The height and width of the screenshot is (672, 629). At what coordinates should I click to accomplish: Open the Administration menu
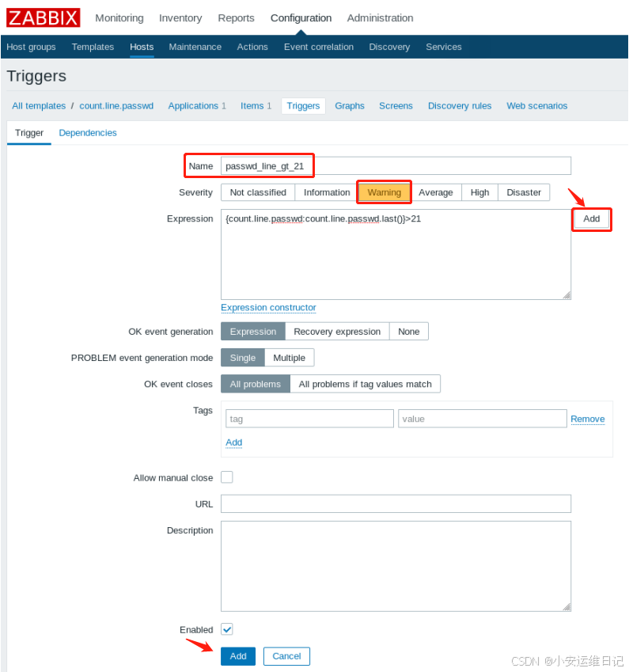click(380, 18)
